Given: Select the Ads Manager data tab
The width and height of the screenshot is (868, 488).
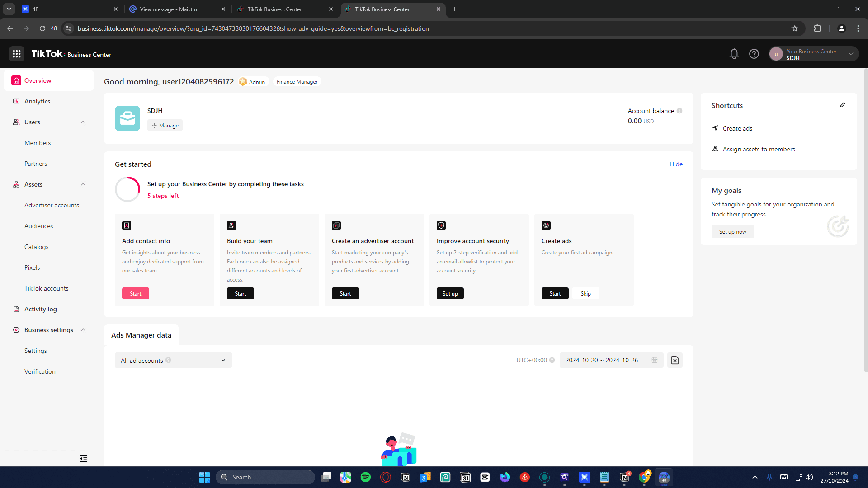Looking at the screenshot, I should [x=141, y=335].
